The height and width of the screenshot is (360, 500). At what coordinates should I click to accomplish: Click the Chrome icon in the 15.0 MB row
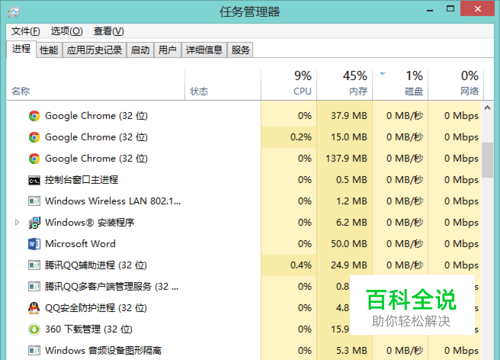pos(34,137)
